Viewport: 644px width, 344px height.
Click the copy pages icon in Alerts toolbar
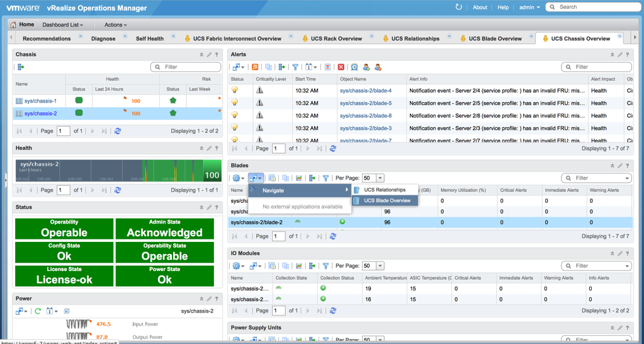[x=269, y=67]
